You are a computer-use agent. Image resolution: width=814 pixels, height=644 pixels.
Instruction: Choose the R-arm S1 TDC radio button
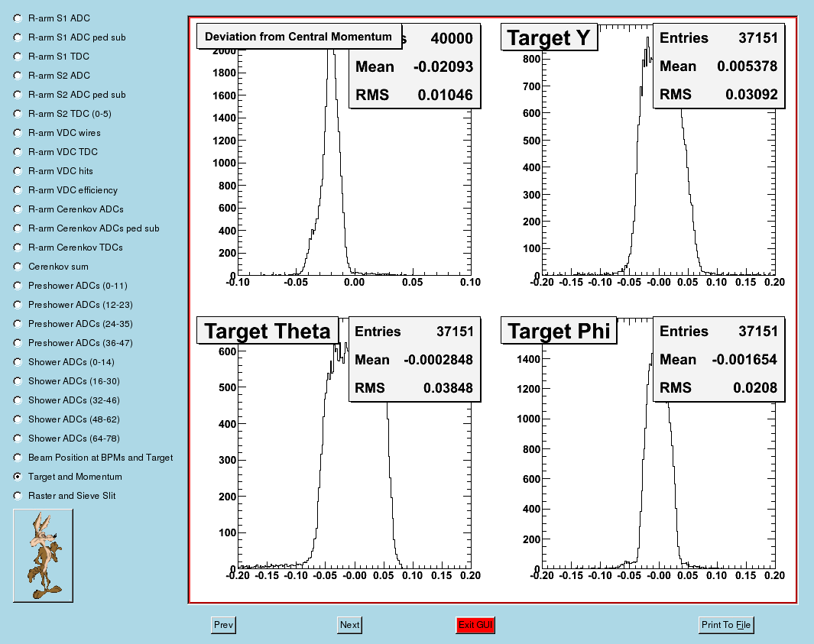(18, 57)
